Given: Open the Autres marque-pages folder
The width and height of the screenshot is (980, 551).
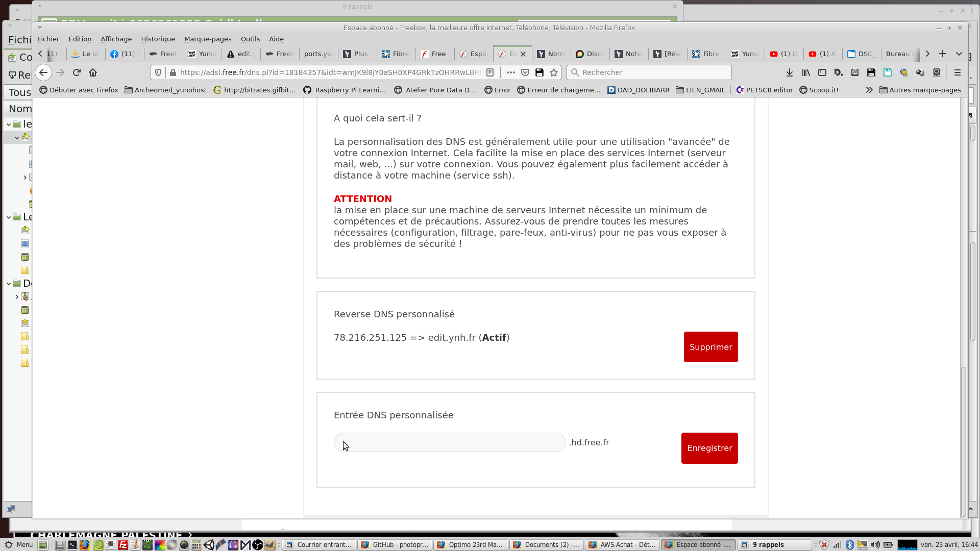Looking at the screenshot, I should point(920,90).
